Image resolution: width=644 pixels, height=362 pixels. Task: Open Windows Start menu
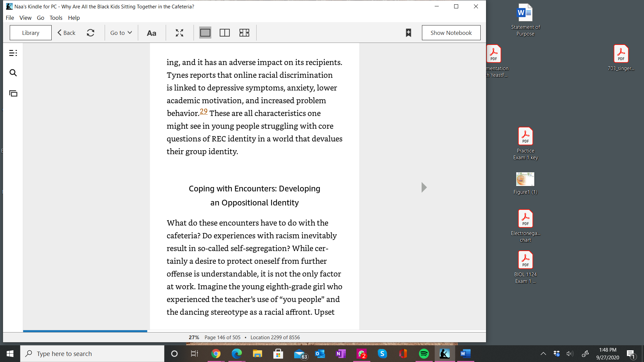pyautogui.click(x=10, y=354)
